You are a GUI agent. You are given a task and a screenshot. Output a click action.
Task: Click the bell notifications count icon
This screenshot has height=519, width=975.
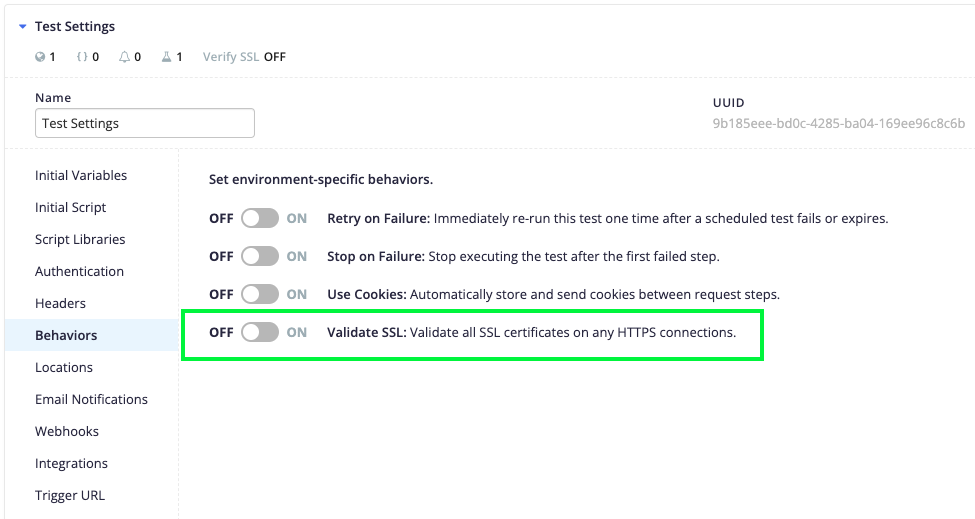[x=124, y=57]
